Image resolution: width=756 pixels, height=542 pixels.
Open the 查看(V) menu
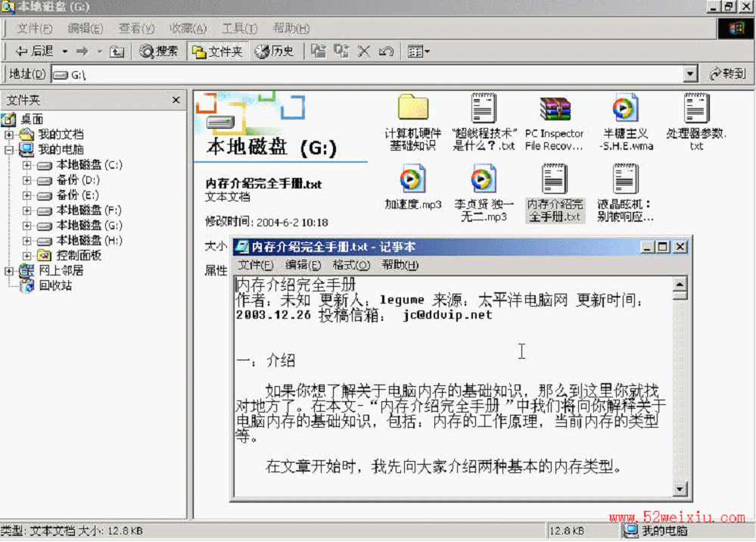pos(136,29)
